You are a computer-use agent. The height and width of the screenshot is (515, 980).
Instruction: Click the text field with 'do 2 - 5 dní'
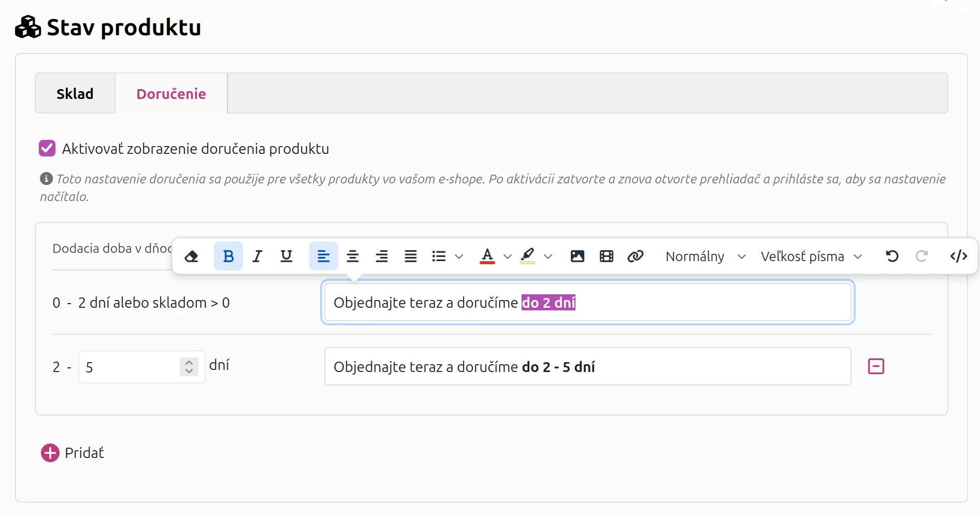point(587,367)
